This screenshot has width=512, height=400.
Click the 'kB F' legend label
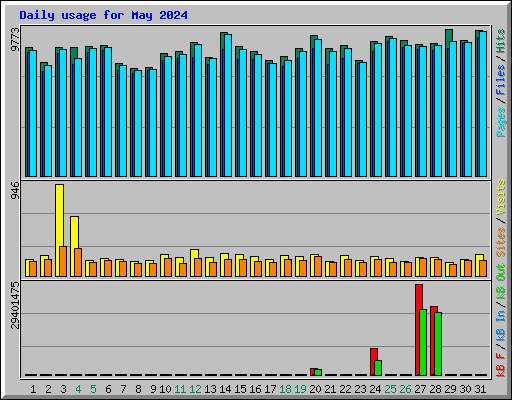[501, 365]
